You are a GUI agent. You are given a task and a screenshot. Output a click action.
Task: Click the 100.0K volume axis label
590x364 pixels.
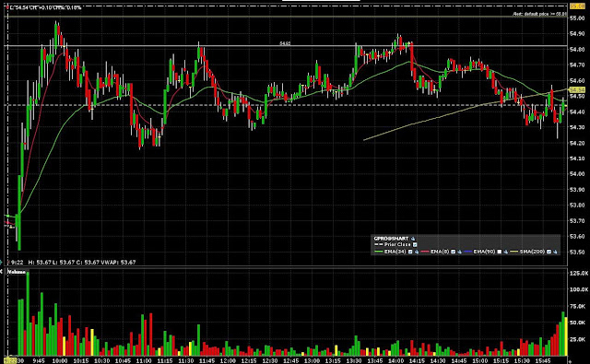click(x=579, y=289)
